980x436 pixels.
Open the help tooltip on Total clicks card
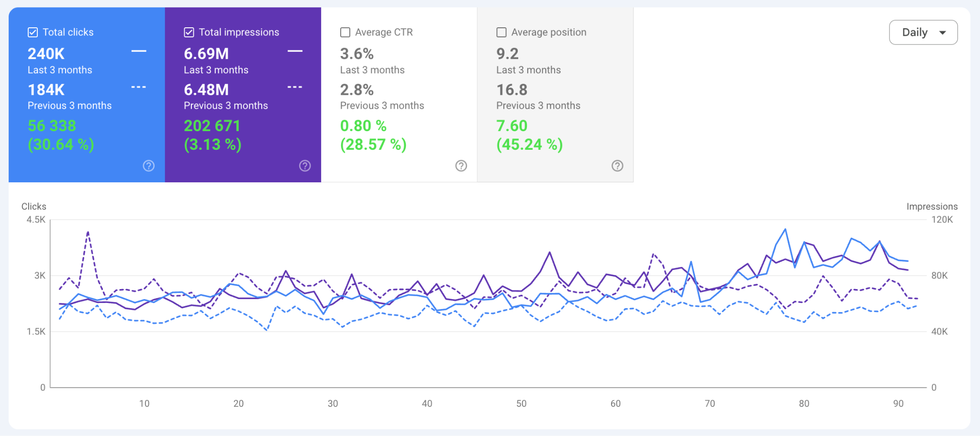click(x=148, y=166)
